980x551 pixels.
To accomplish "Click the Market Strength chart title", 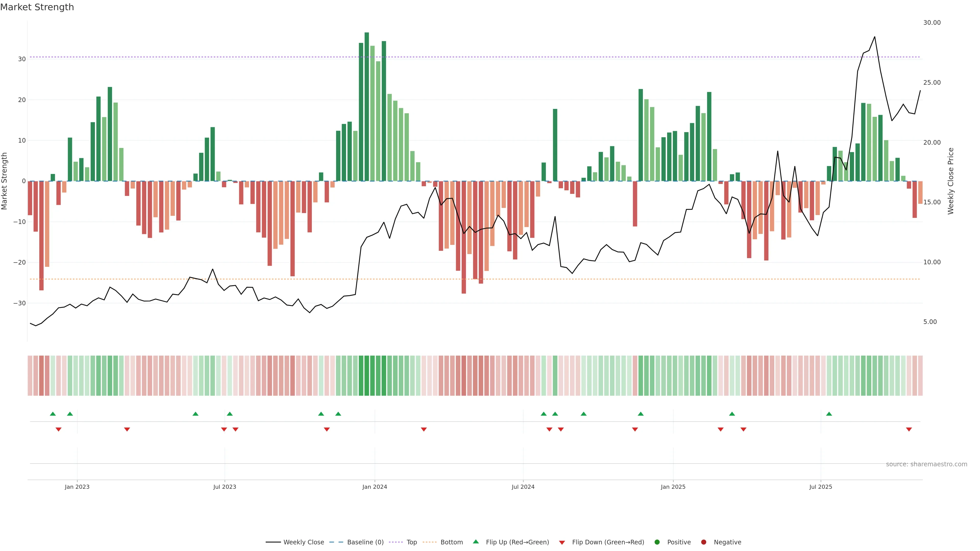I will pos(37,7).
